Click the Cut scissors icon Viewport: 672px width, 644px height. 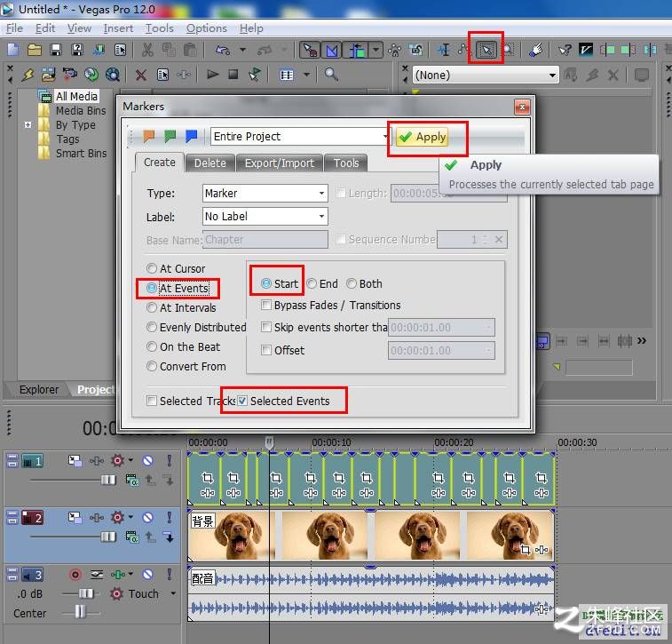click(x=147, y=50)
